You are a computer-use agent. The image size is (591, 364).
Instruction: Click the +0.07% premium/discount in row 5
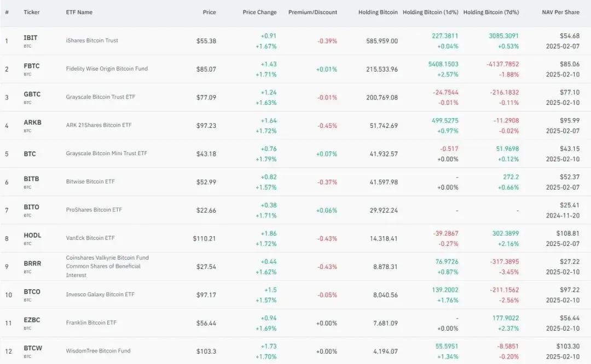coord(326,154)
